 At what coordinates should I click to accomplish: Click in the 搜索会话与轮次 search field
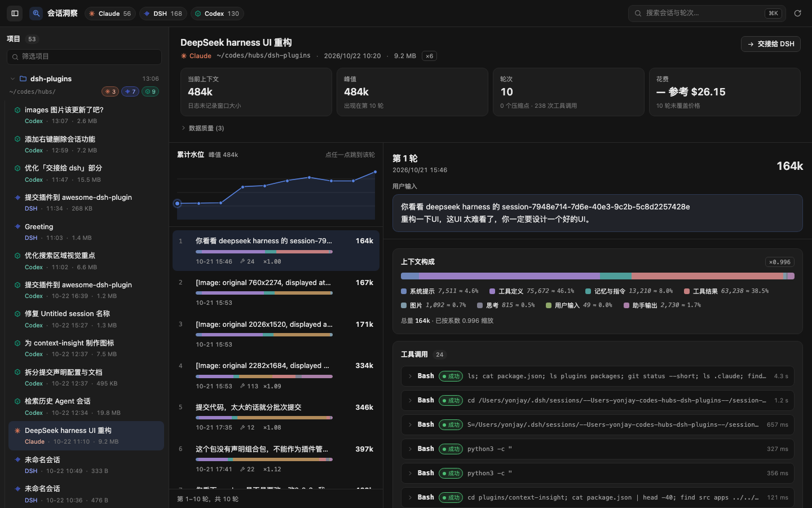(707, 13)
